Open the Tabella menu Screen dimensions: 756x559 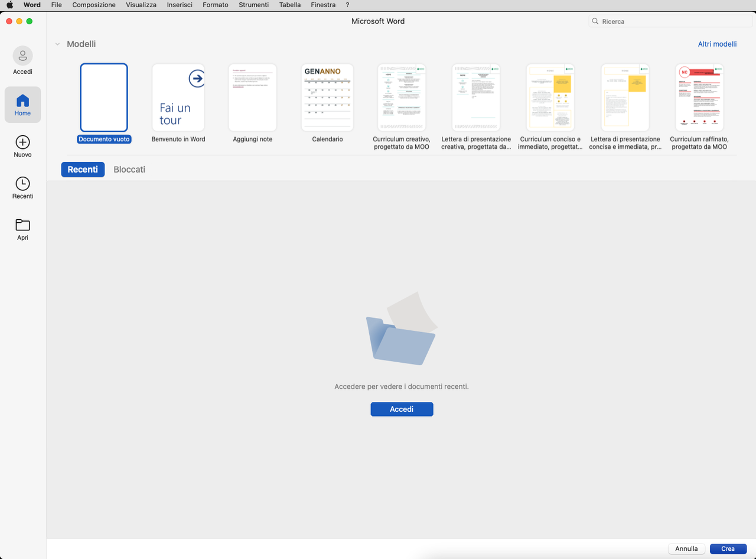click(x=289, y=5)
